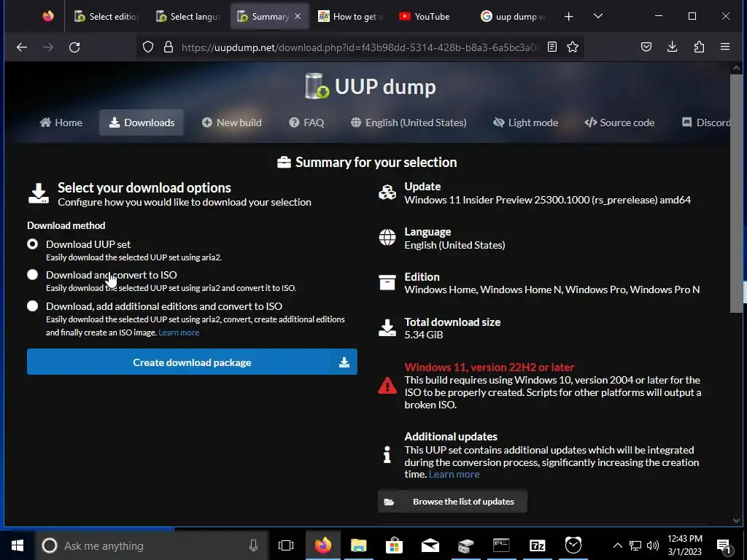Select the Download UUP set radio button
Image resolution: width=747 pixels, height=560 pixels.
pos(32,244)
